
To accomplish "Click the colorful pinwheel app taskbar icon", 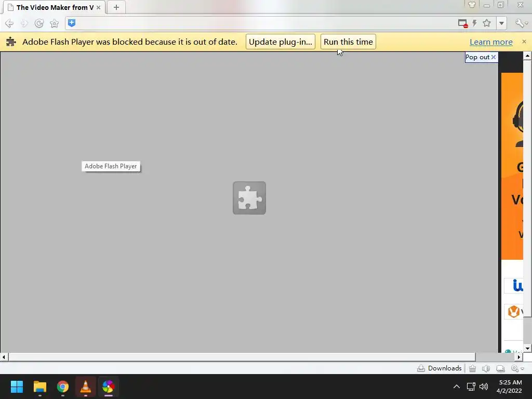I will 108,387.
